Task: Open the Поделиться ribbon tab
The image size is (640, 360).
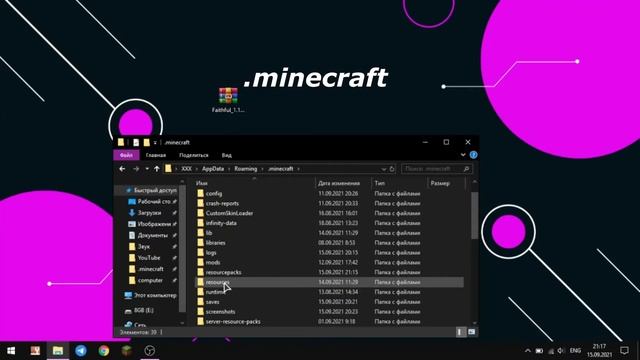Action: pos(193,155)
